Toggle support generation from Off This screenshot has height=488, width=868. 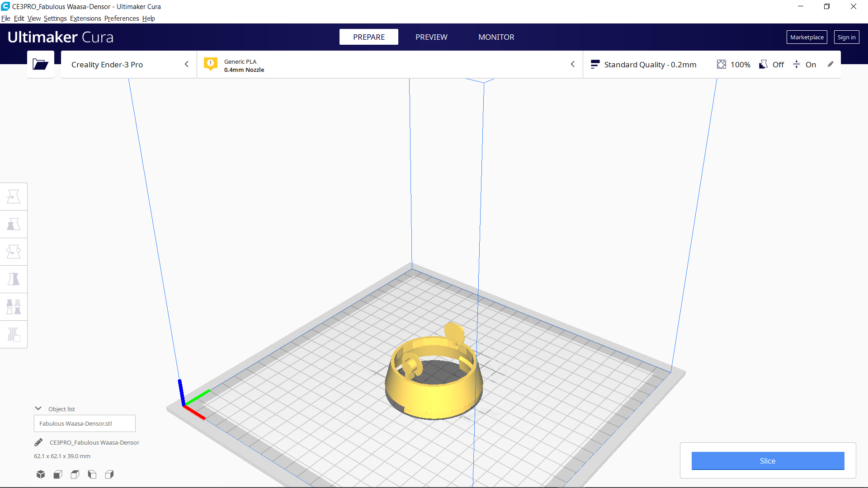771,65
